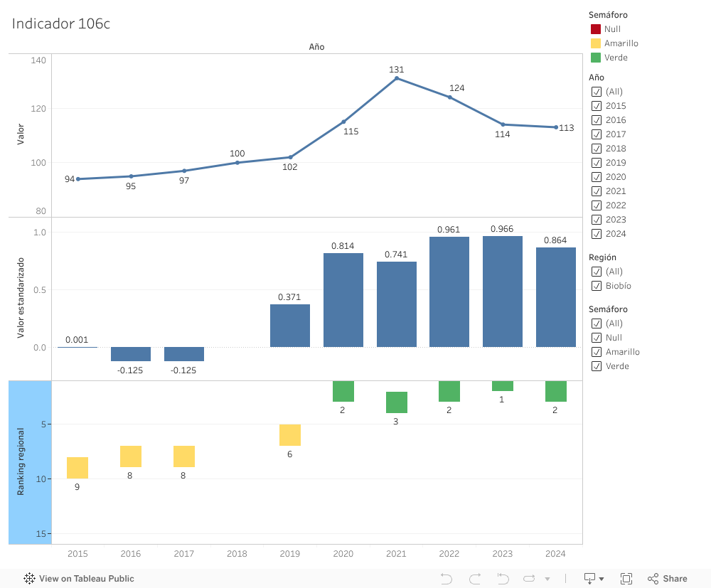Click the Ranking regional axis header

(30, 462)
